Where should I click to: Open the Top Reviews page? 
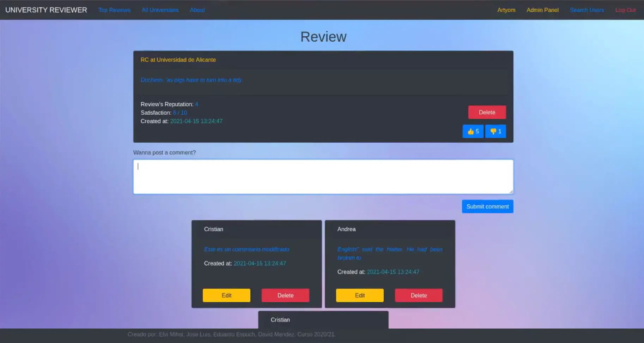[x=114, y=10]
